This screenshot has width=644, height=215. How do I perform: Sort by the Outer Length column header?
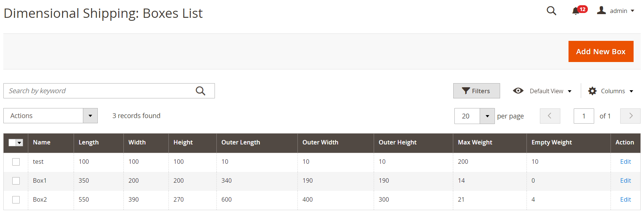241,142
